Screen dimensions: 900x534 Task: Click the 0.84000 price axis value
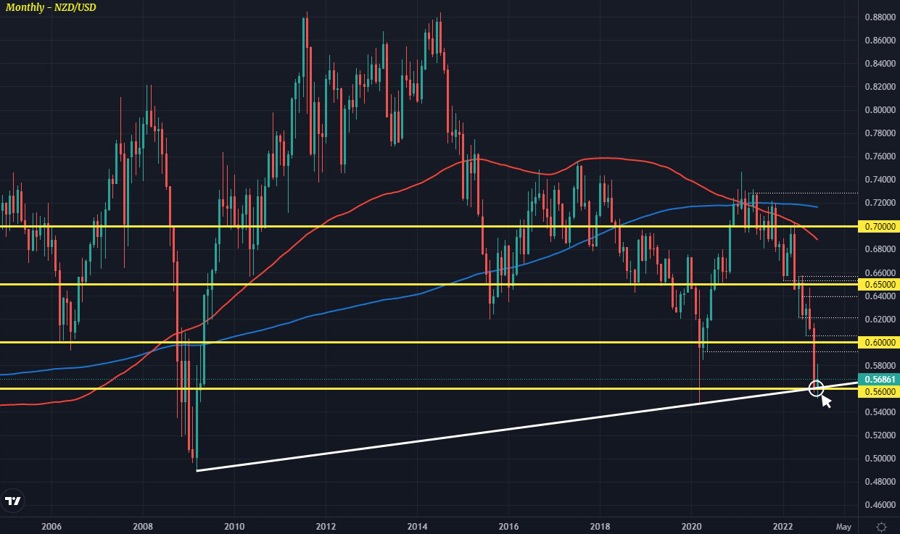tap(880, 63)
